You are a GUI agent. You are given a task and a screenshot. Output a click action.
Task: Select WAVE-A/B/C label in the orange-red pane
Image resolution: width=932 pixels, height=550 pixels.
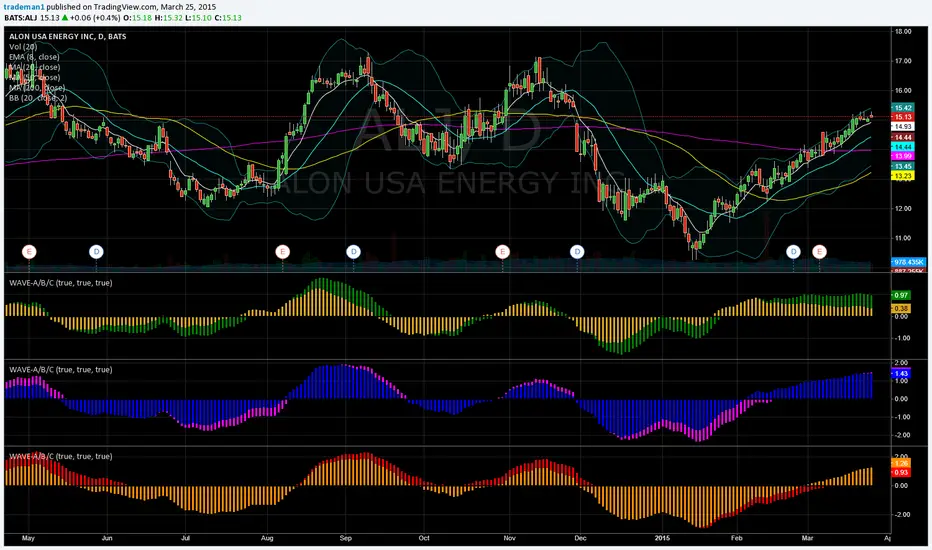(61, 457)
